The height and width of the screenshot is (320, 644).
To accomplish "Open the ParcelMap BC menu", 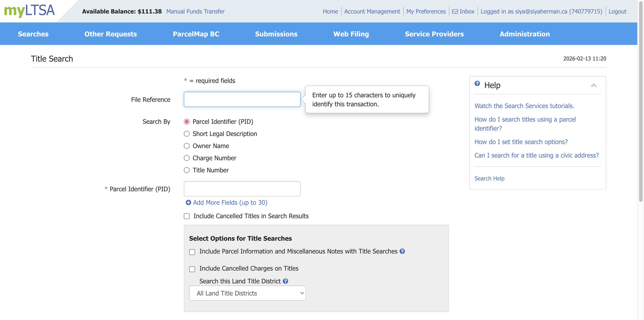I will click(196, 34).
